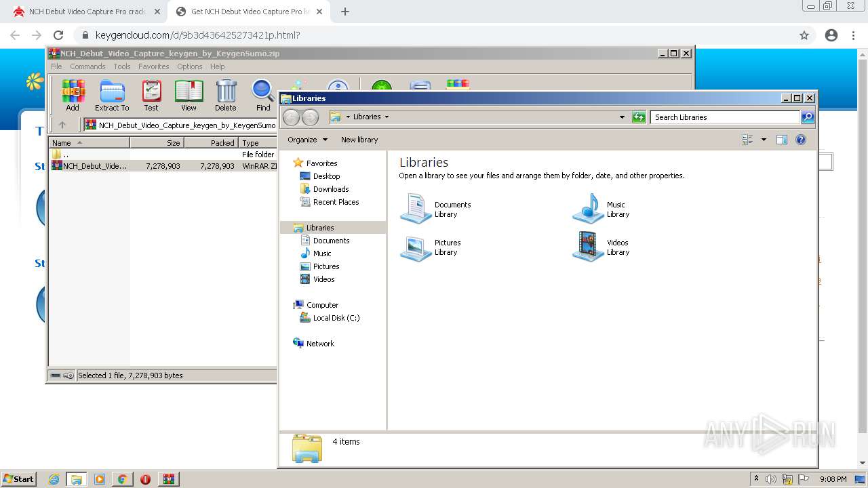Viewport: 868px width, 488px height.
Task: Select the NCH_Debut_Vide... archive row
Action: pos(163,165)
